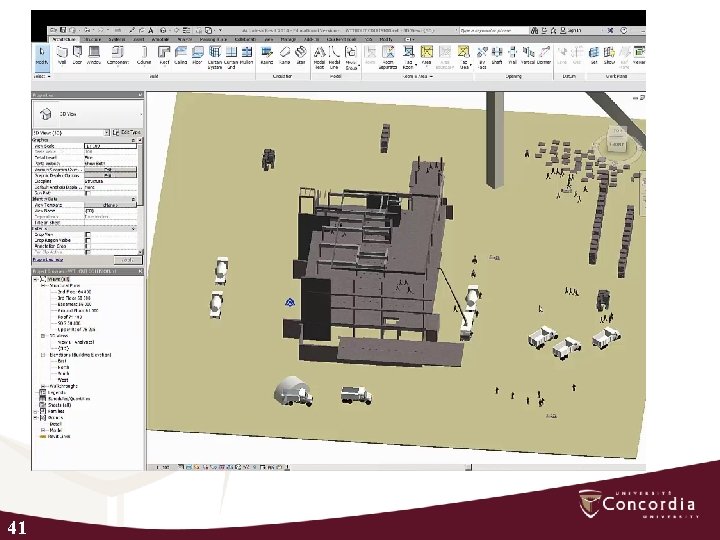Activate the Wall tool
Image resolution: width=720 pixels, height=540 pixels.
coord(62,56)
